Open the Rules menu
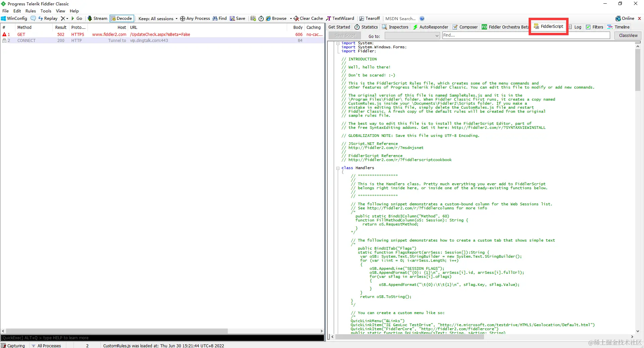The width and height of the screenshot is (644, 348). pos(31,11)
